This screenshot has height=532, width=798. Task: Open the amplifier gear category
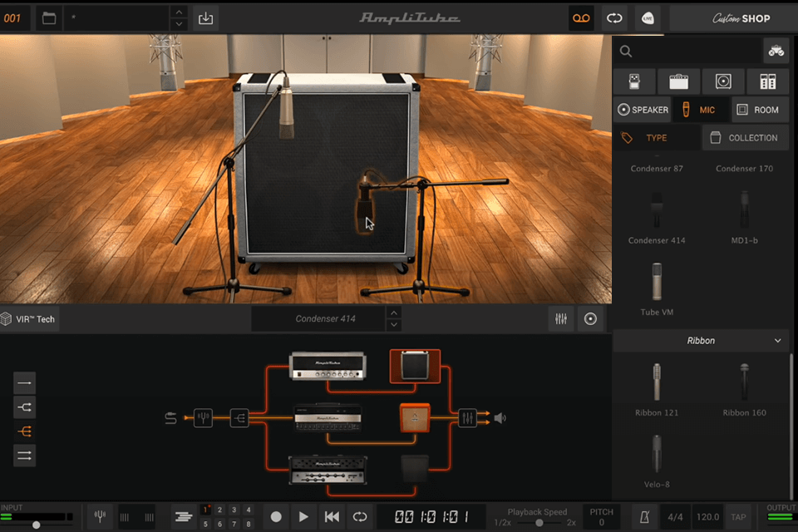click(678, 81)
